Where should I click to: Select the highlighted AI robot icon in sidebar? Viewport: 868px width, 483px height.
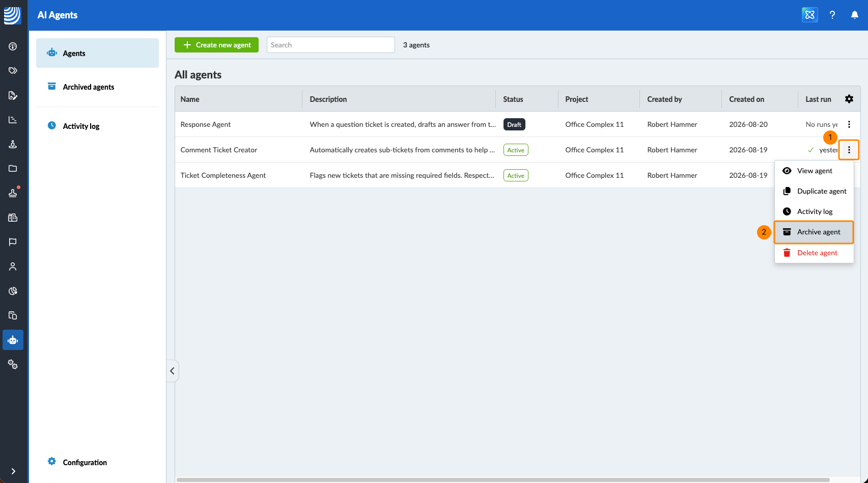click(x=13, y=340)
